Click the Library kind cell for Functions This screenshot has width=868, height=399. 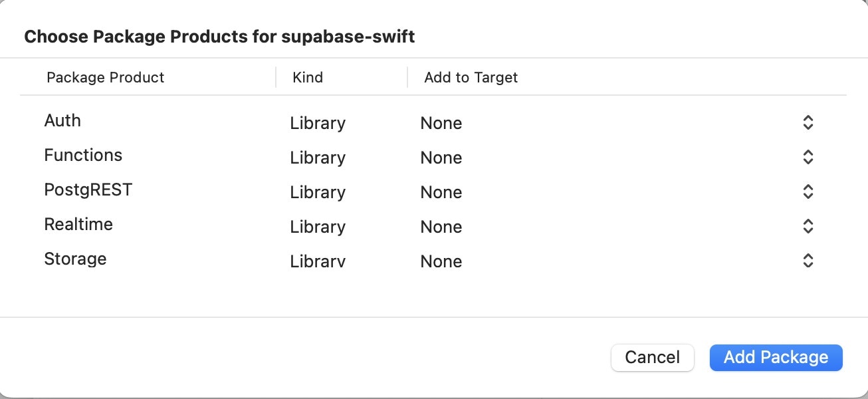(318, 158)
